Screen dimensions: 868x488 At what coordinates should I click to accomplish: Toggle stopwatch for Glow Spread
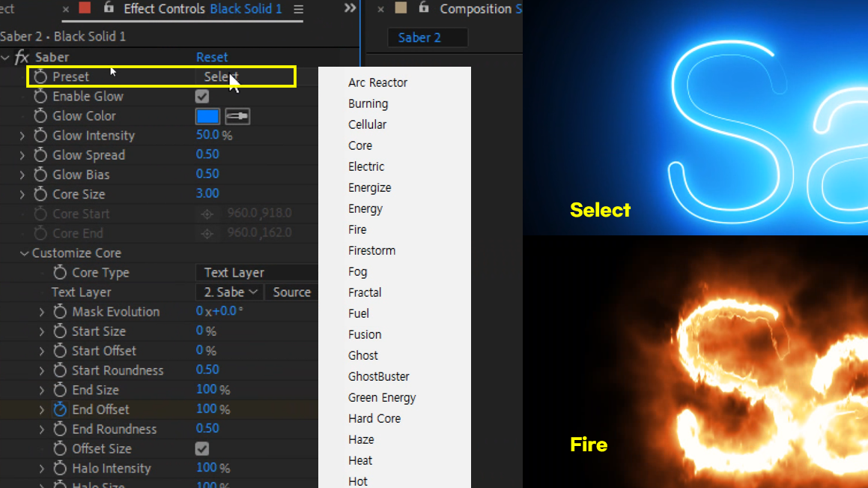(40, 155)
